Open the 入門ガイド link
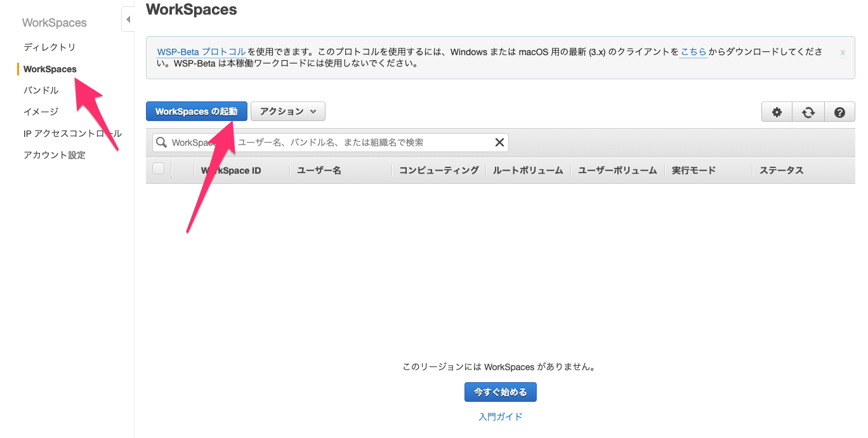Image resolution: width=868 pixels, height=438 pixels. (x=501, y=416)
